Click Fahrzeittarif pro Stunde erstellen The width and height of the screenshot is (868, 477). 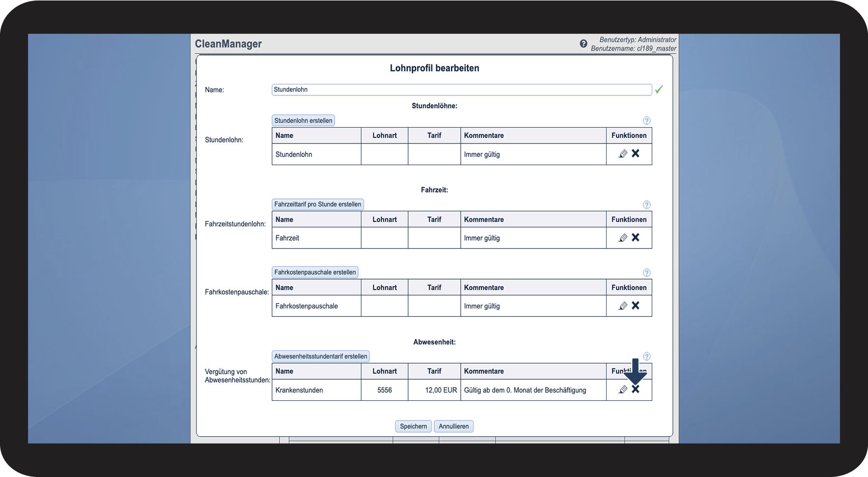click(x=318, y=204)
